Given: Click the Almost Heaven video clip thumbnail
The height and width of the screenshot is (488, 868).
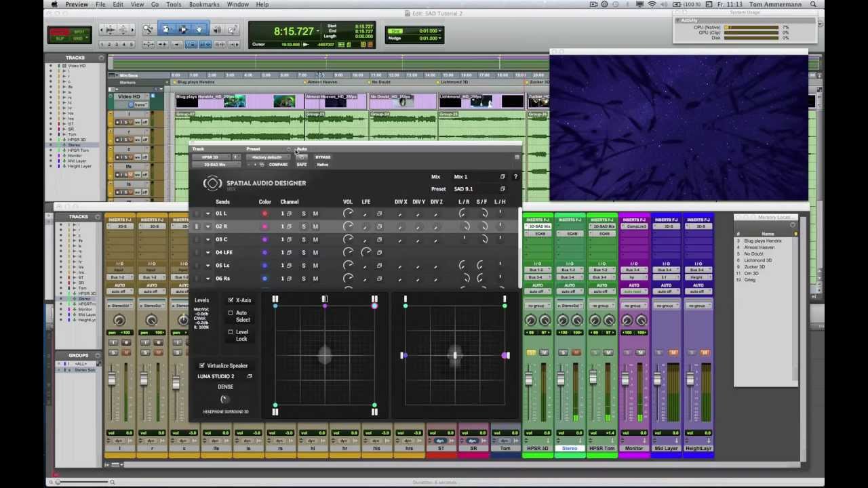Looking at the screenshot, I should (336, 102).
